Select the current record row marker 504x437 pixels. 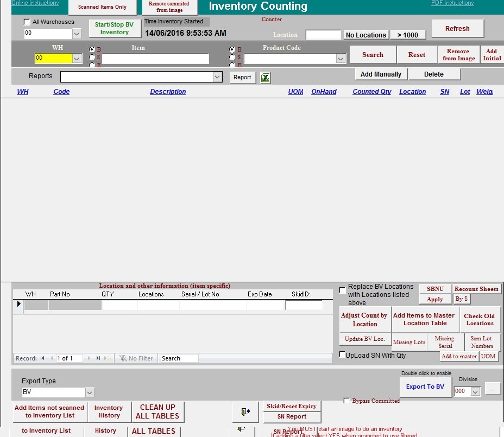(18, 304)
